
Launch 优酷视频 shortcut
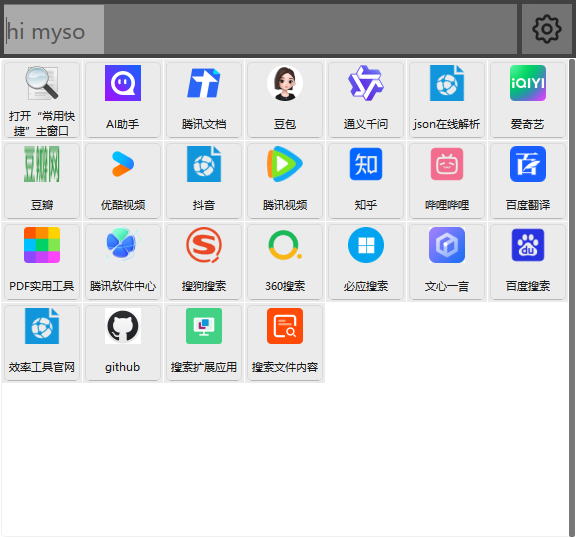[x=123, y=181]
